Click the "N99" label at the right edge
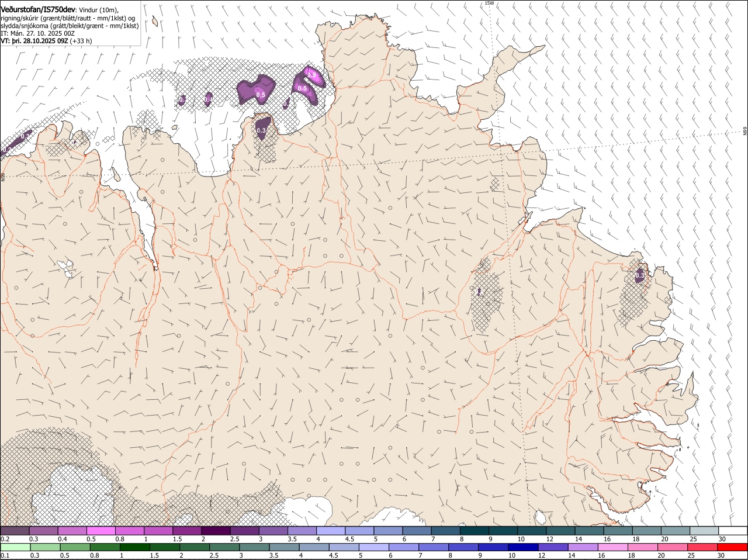This screenshot has width=748, height=560. (745, 132)
